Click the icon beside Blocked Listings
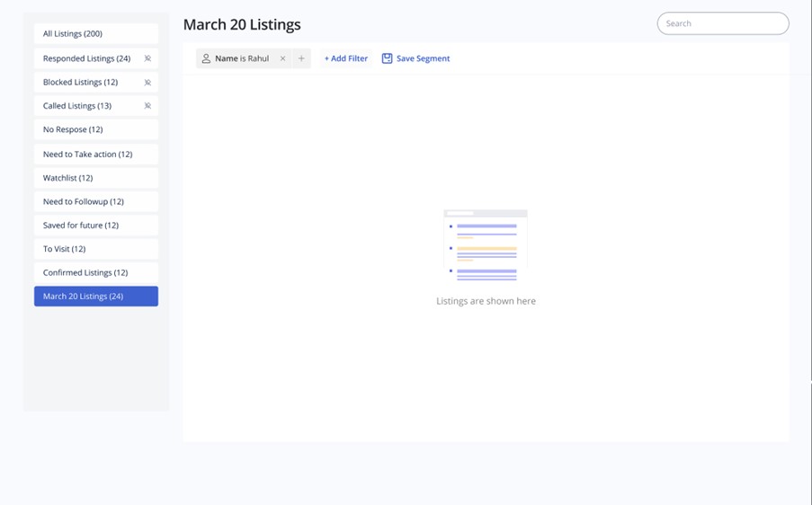812x505 pixels. tap(147, 83)
